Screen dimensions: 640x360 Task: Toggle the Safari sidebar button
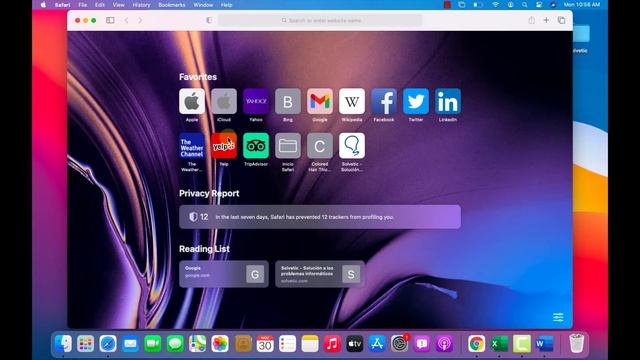click(x=110, y=20)
